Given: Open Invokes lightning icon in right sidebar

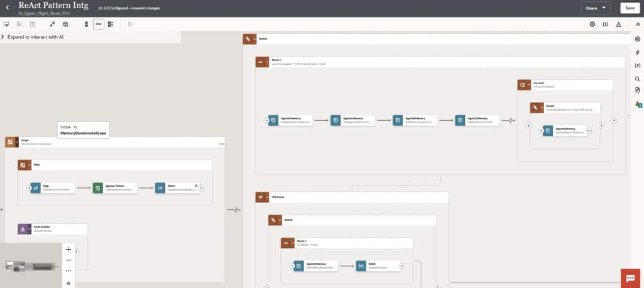Looking at the screenshot, I should 638,52.
